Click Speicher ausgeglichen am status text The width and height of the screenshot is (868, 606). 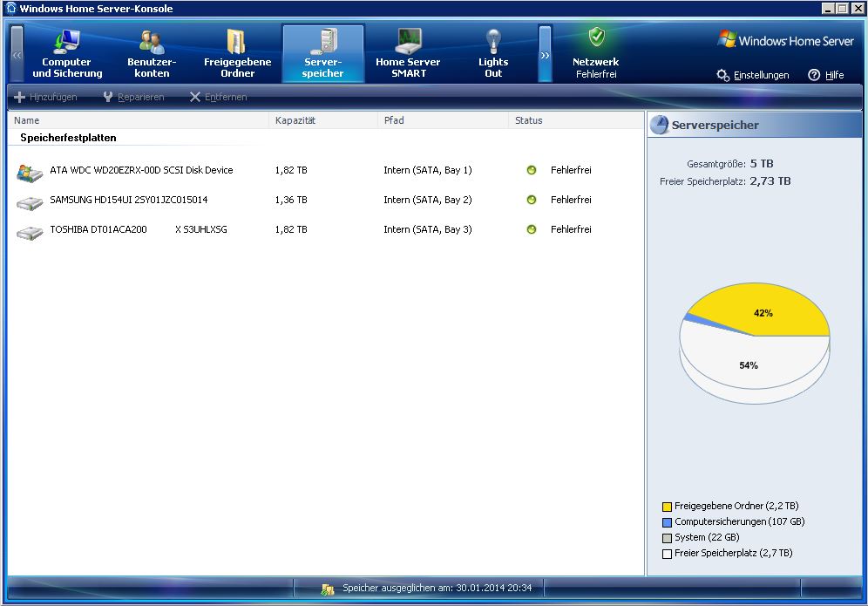click(437, 588)
